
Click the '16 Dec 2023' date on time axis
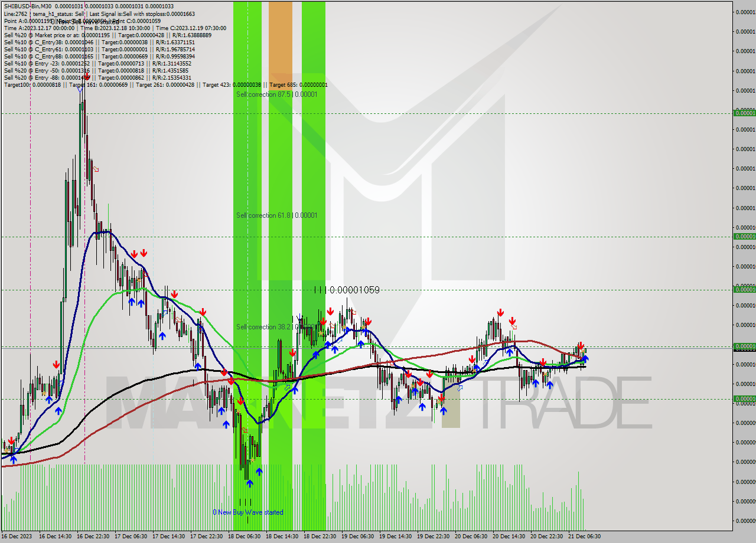16,536
